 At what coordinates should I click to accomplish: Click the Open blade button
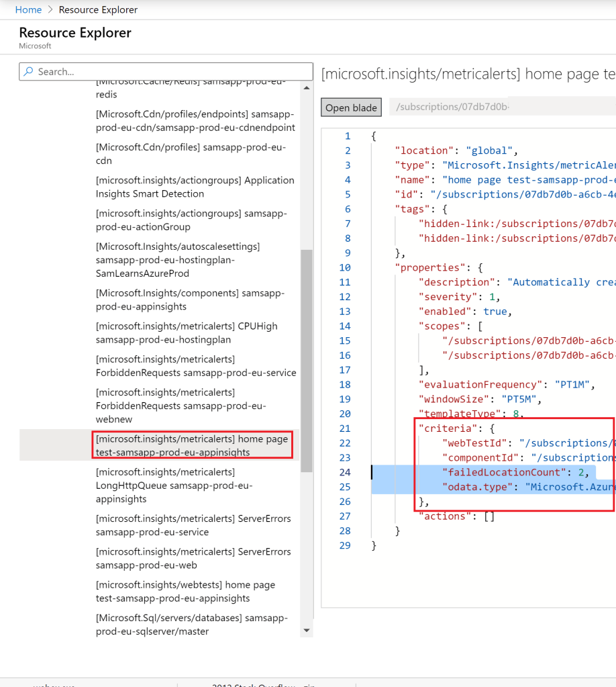pos(352,107)
